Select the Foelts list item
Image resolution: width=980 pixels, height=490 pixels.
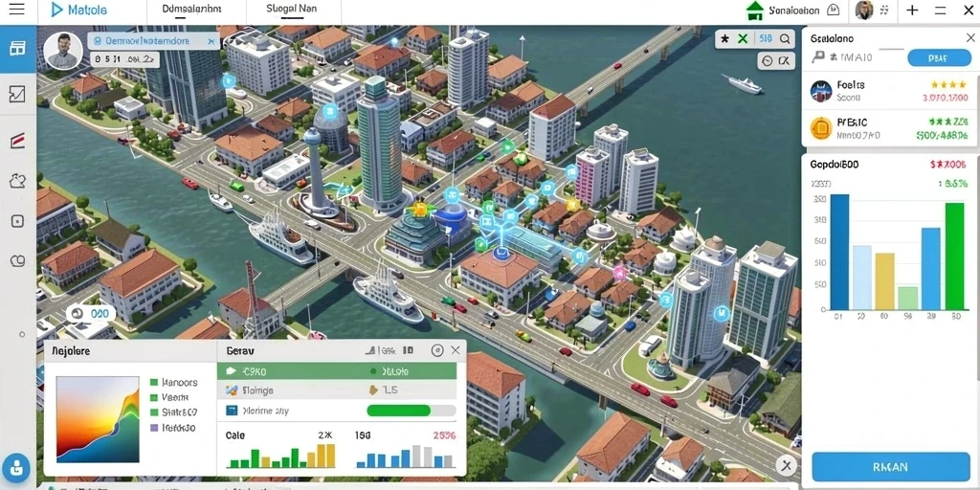point(888,91)
